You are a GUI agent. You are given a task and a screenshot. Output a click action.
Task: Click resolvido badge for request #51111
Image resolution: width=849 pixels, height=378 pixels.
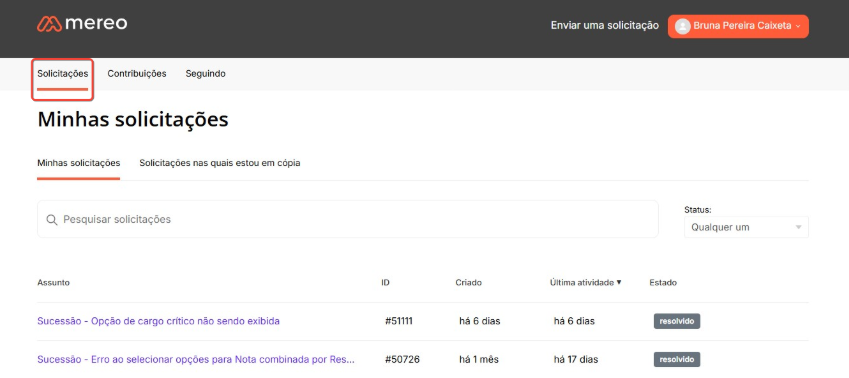coord(677,321)
